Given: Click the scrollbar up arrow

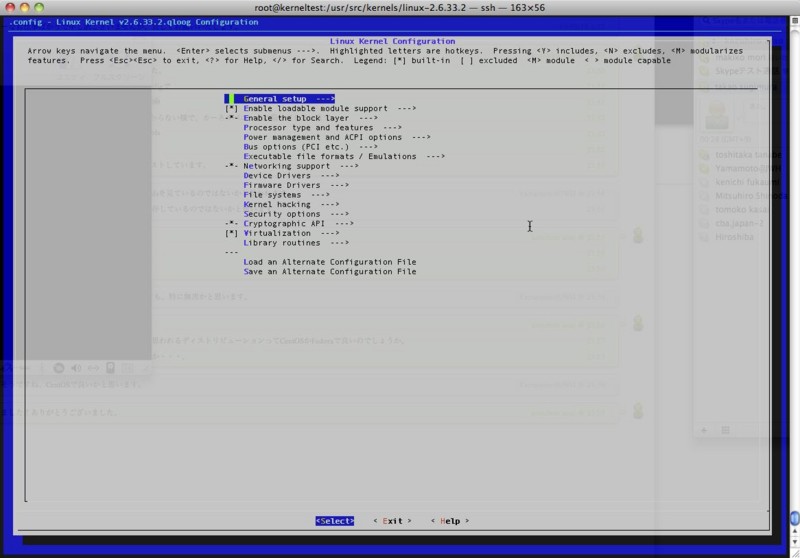Looking at the screenshot, I should click(x=795, y=531).
